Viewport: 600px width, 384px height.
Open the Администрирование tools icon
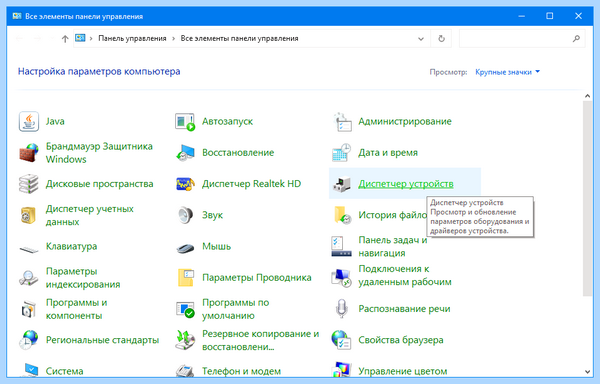(342, 122)
